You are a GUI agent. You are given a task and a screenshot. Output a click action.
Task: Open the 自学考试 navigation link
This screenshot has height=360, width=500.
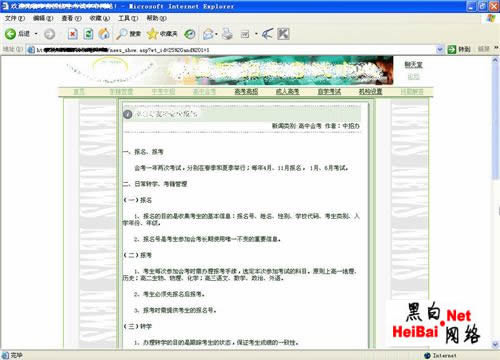click(329, 91)
